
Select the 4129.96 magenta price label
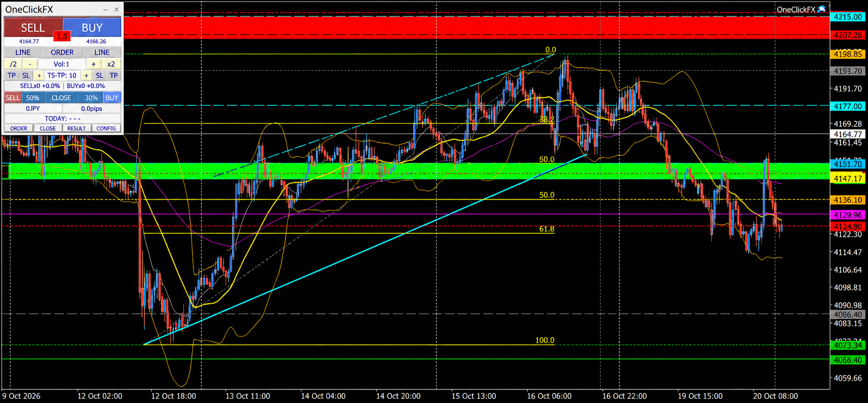point(848,214)
